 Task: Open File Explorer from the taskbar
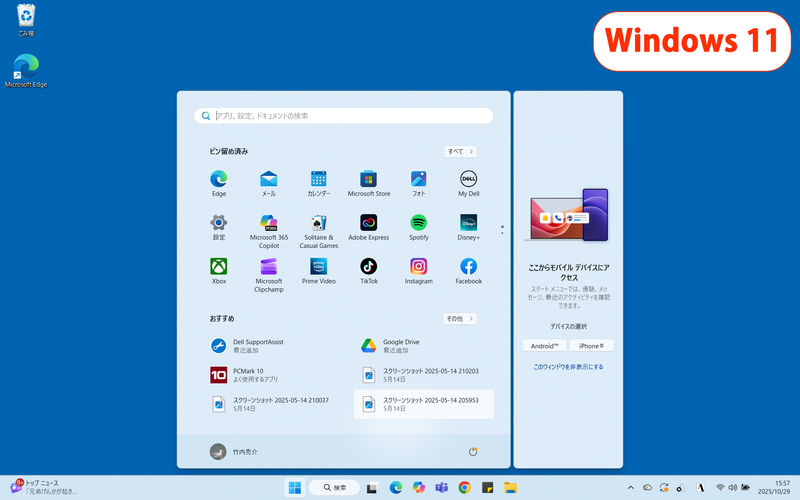pos(510,488)
